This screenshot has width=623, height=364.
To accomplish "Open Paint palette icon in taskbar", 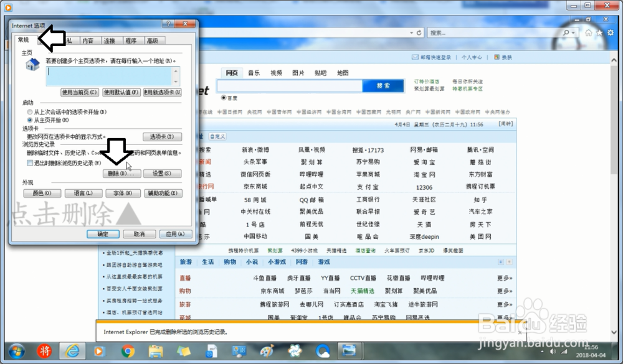I will coord(267,352).
